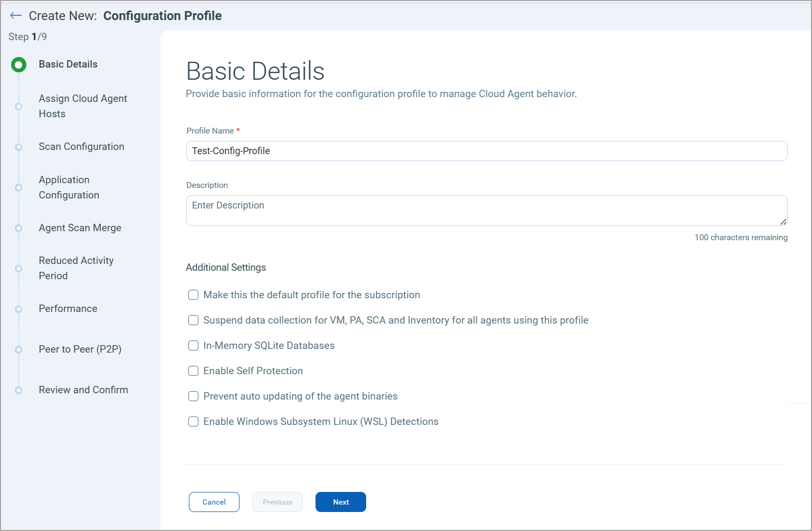This screenshot has width=812, height=531.
Task: Click the Agent Scan Merge step indicator
Action: [19, 228]
